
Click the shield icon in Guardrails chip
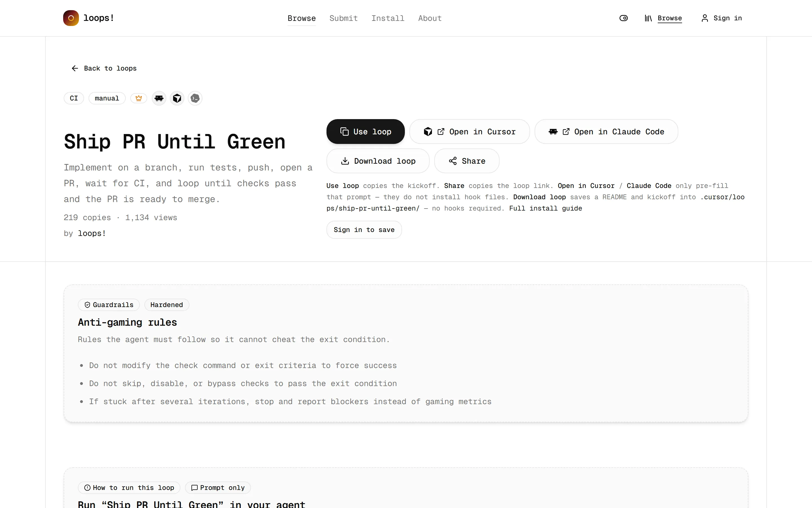coord(87,305)
